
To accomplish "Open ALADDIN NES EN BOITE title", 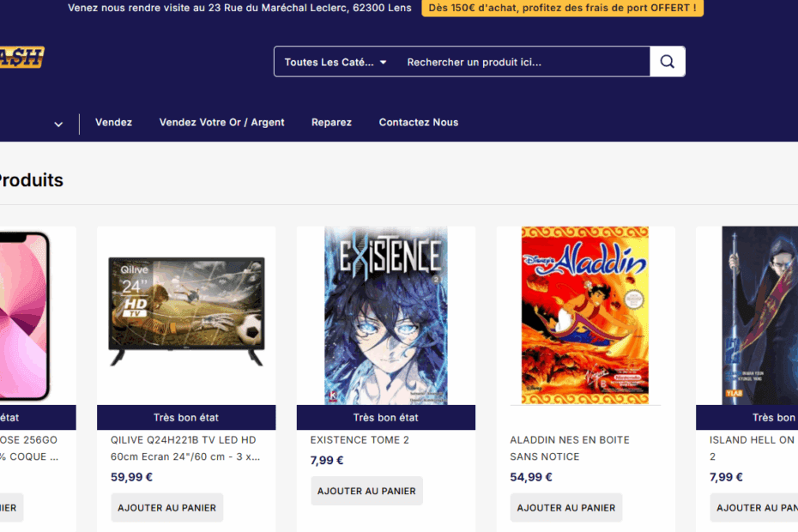I will pos(570,448).
